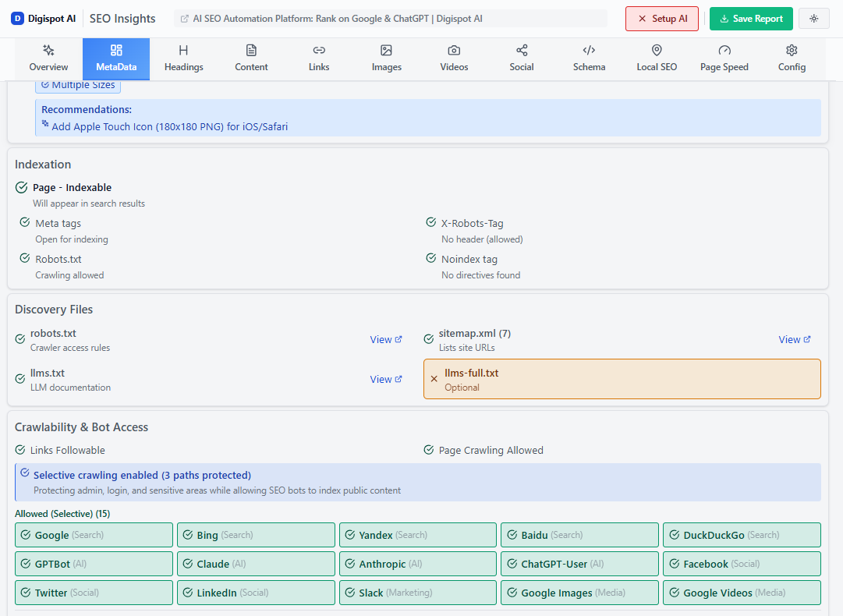Select the Twitter social bot chip
Image resolution: width=843 pixels, height=616 pixels.
coord(94,593)
